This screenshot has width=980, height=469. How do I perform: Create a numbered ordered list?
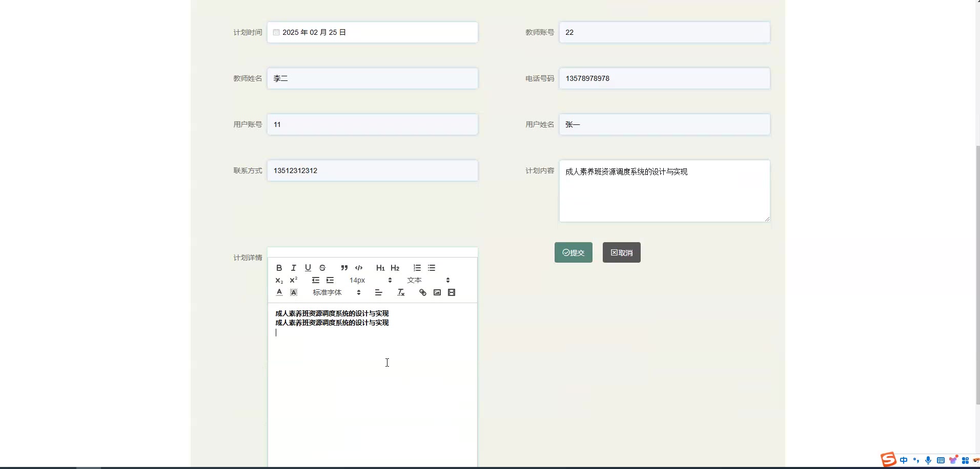417,268
